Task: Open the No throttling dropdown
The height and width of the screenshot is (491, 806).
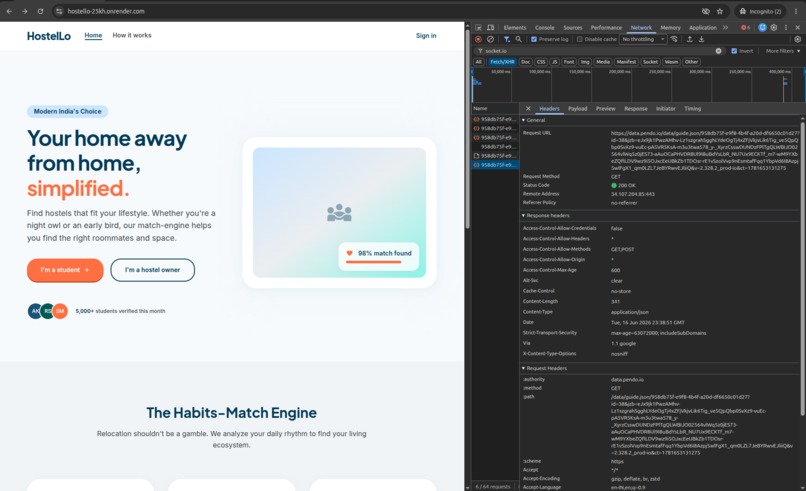Action: click(643, 39)
